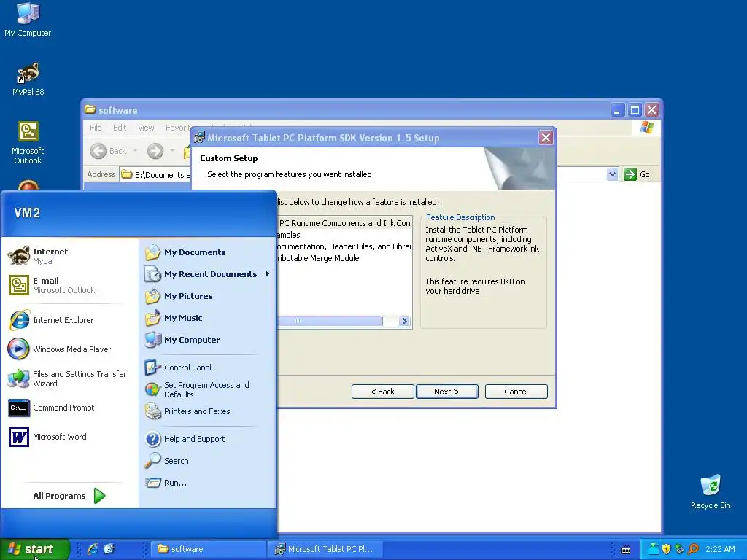The width and height of the screenshot is (747, 560).
Task: Expand All Programs menu
Action: coord(69,496)
